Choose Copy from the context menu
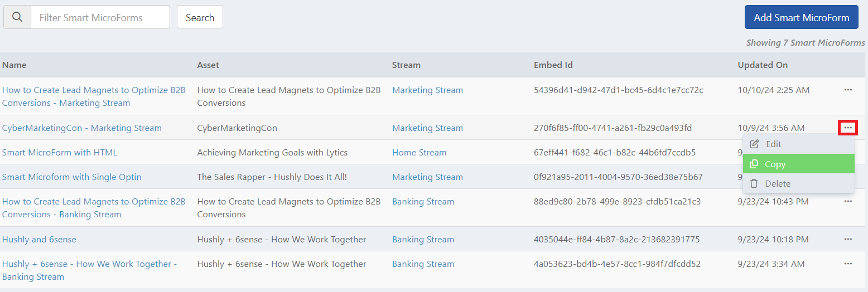868x292 pixels. pyautogui.click(x=798, y=164)
